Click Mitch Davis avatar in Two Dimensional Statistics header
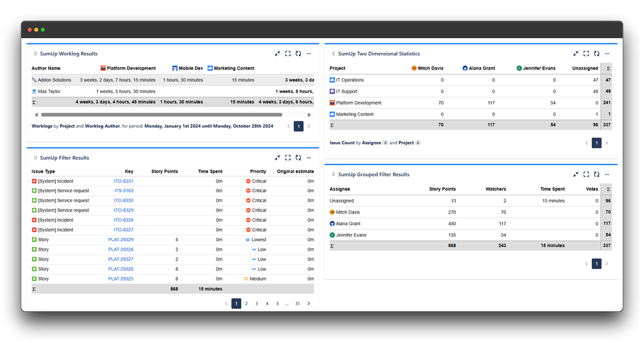644x343 pixels. click(414, 68)
